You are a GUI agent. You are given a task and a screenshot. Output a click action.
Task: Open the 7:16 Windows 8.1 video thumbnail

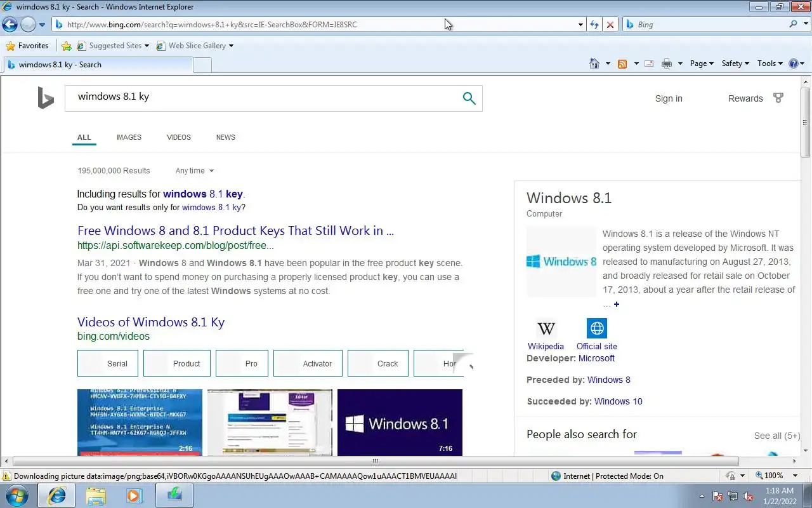[400, 422]
